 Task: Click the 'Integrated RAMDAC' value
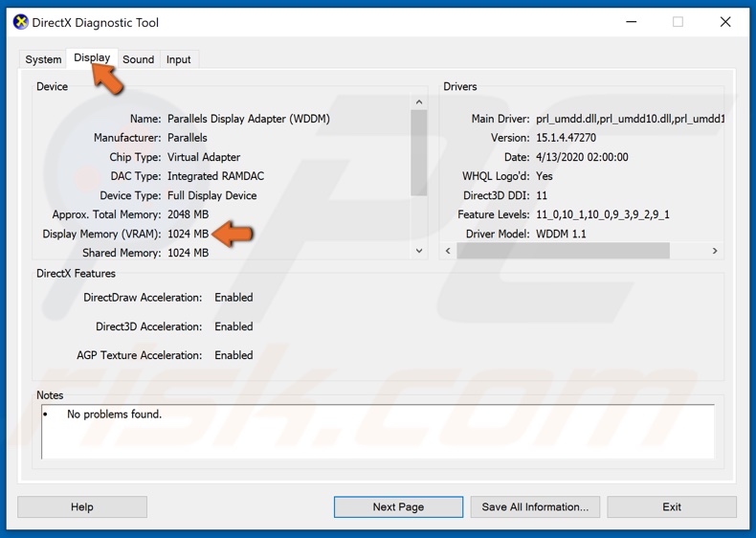[215, 176]
